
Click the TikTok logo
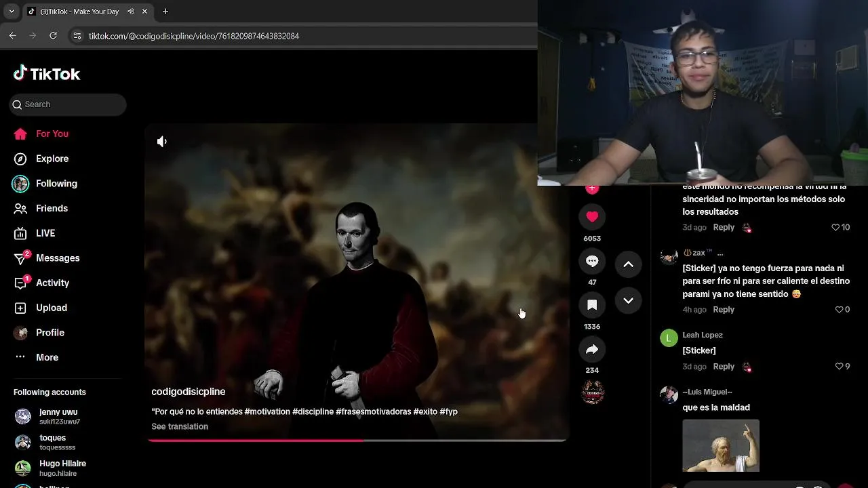(x=47, y=74)
